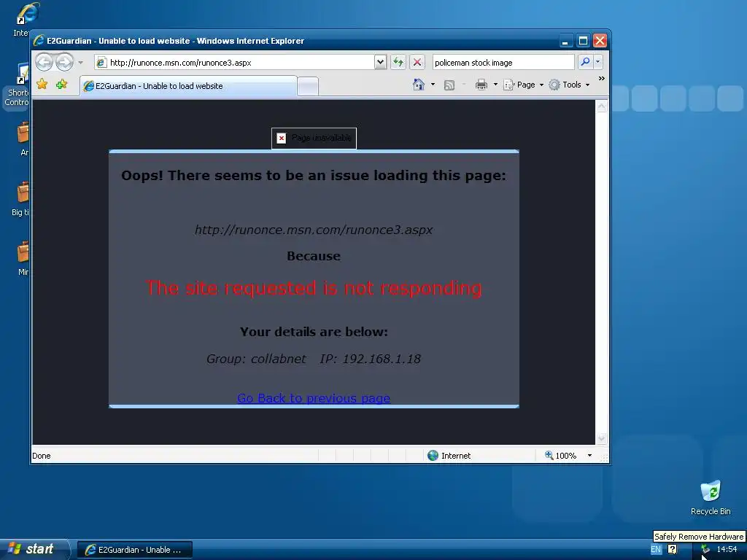Click the search box containing policeman stock image

coord(503,63)
